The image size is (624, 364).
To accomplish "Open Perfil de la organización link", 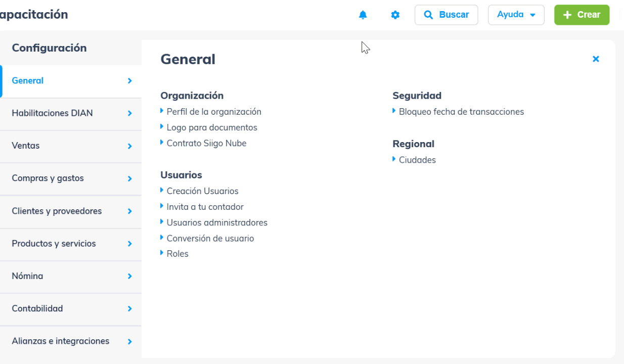I will 213,112.
